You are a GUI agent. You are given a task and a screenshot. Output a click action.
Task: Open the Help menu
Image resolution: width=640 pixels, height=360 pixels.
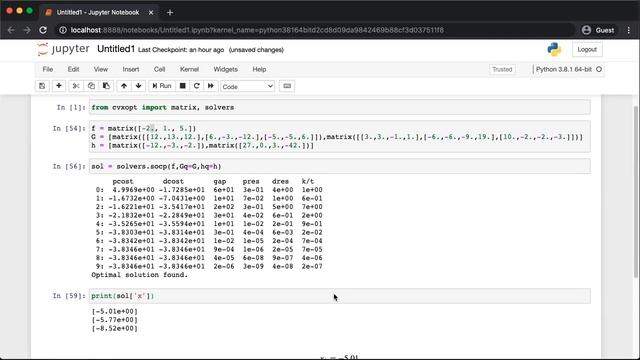259,69
